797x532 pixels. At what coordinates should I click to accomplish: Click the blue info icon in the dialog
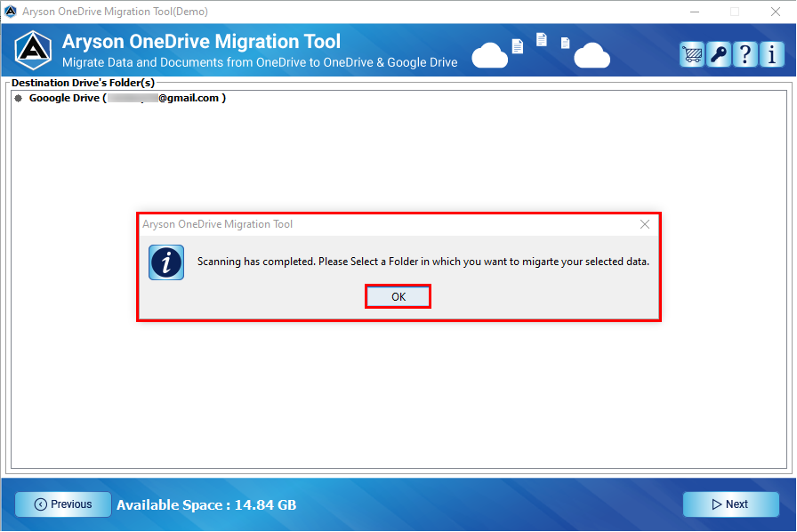[x=166, y=262]
